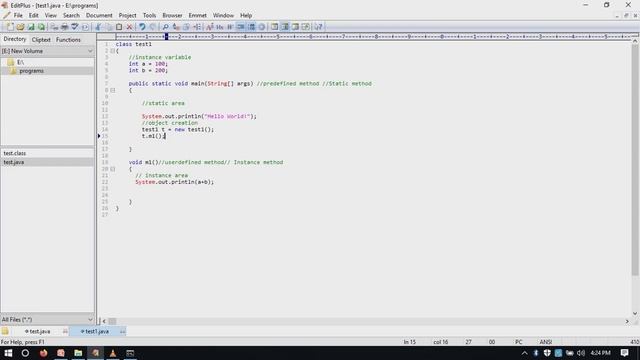Select the programs folder
This screenshot has width=640, height=360.
click(31, 71)
